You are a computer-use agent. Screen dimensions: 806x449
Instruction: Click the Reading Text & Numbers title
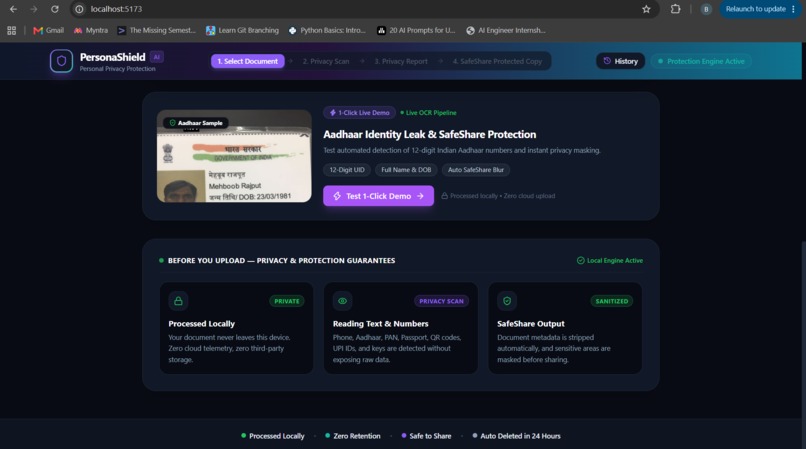[380, 324]
